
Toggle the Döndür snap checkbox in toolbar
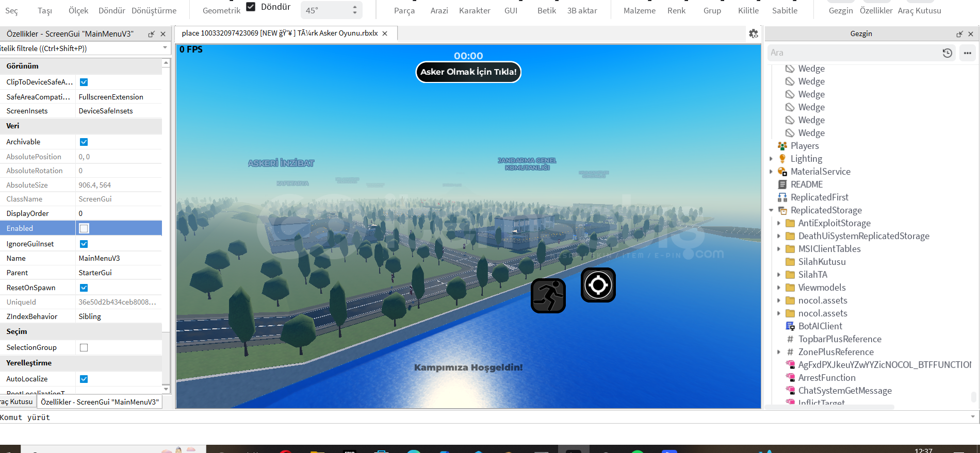pyautogui.click(x=251, y=7)
